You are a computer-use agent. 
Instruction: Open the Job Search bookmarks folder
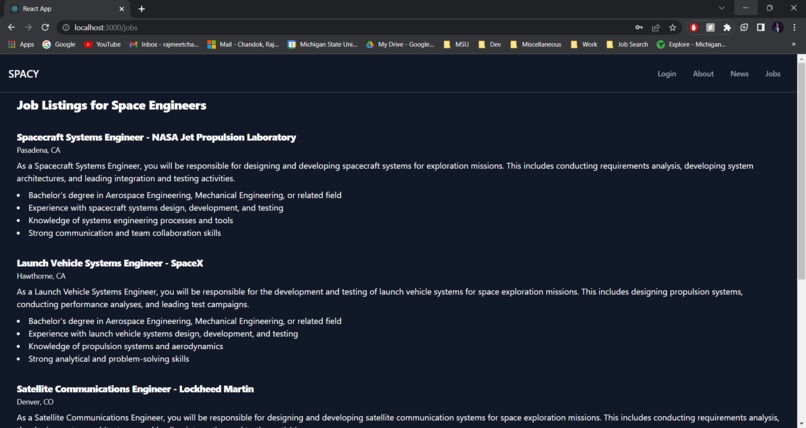point(627,45)
